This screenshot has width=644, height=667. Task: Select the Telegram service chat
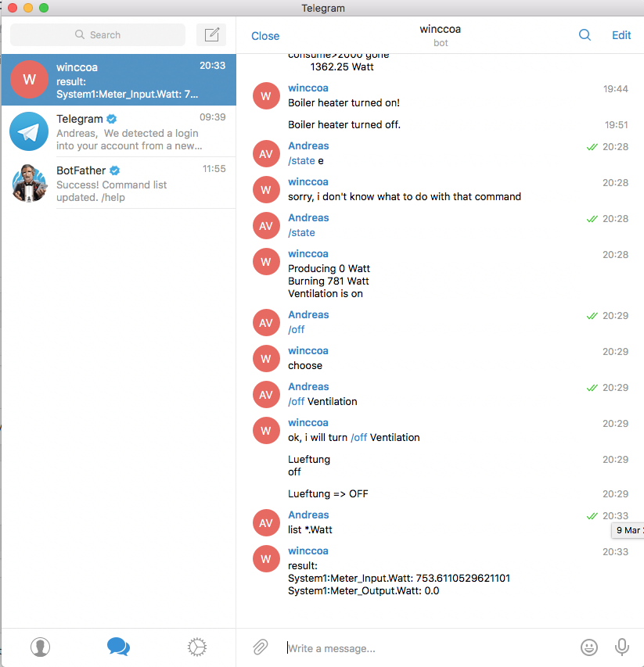tap(119, 131)
